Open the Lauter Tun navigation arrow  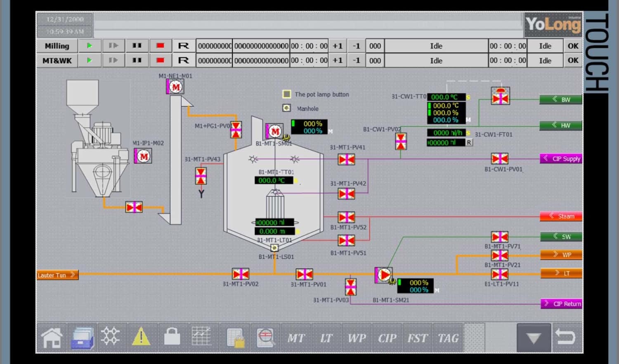tap(57, 275)
